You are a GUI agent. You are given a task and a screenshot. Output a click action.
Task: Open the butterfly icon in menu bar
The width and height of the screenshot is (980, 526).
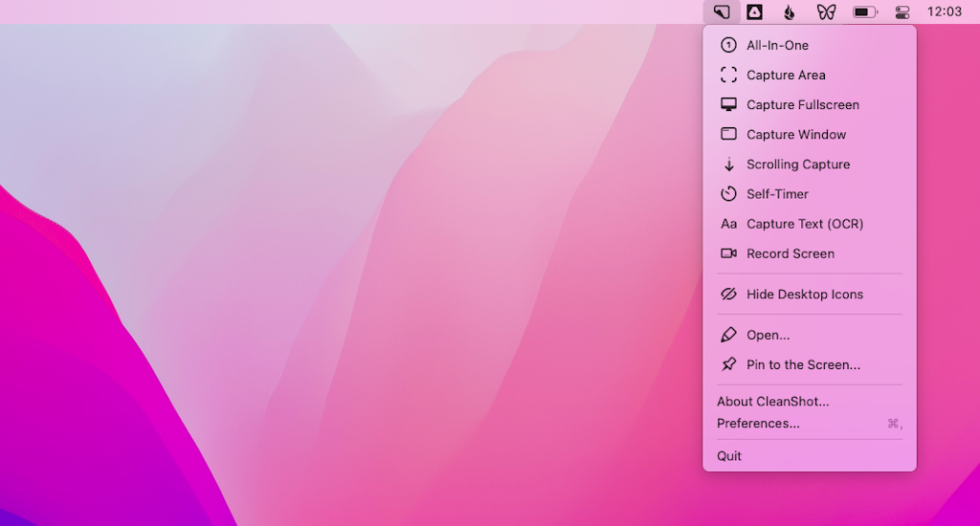[x=826, y=11]
